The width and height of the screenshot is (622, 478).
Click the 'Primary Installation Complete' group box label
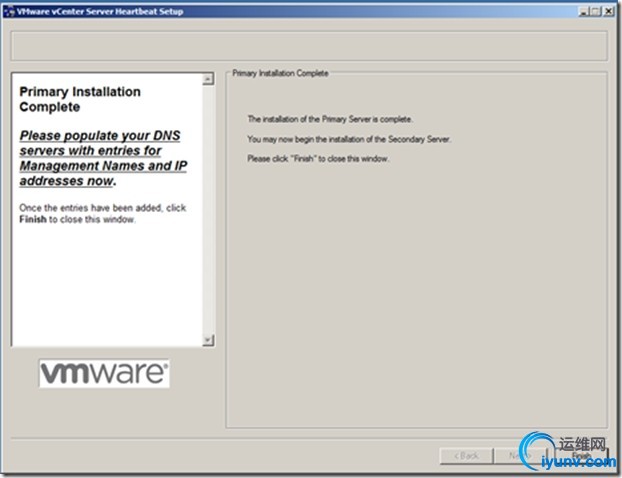(280, 73)
